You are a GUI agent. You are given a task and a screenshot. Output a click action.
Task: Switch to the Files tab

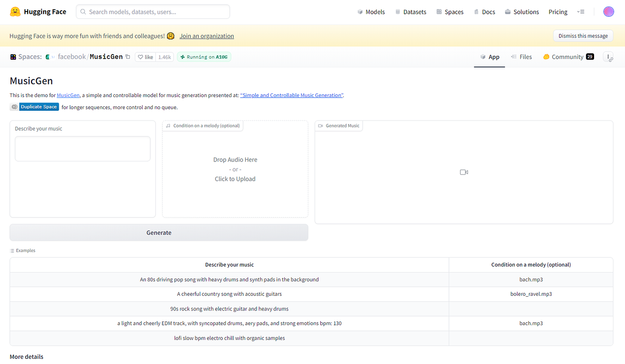pos(521,57)
